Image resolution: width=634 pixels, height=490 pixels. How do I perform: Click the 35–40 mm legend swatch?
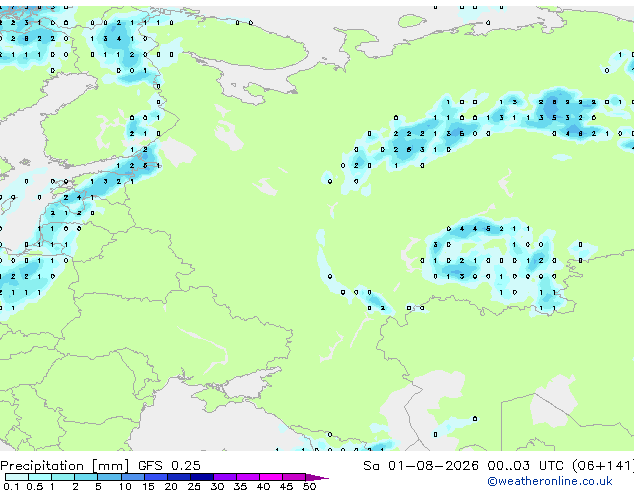point(248,477)
